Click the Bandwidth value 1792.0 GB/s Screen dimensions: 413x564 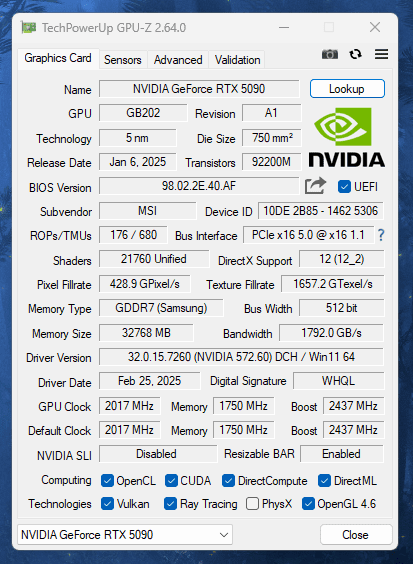(331, 333)
